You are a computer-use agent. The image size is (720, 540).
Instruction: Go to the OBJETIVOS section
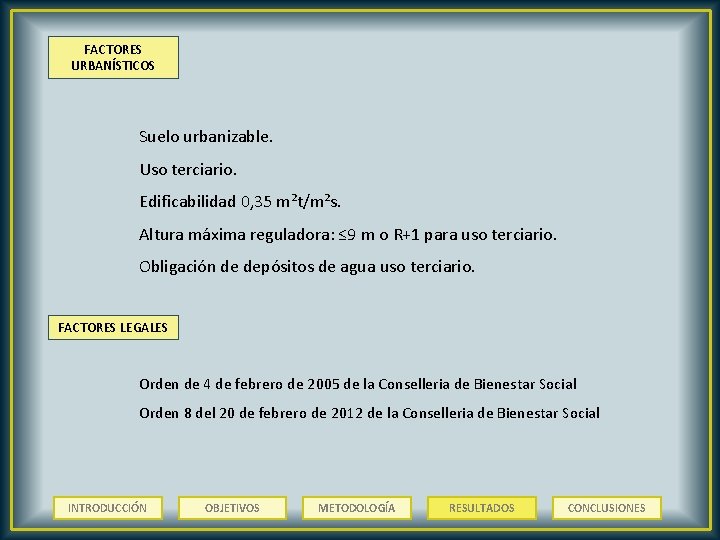click(x=232, y=508)
